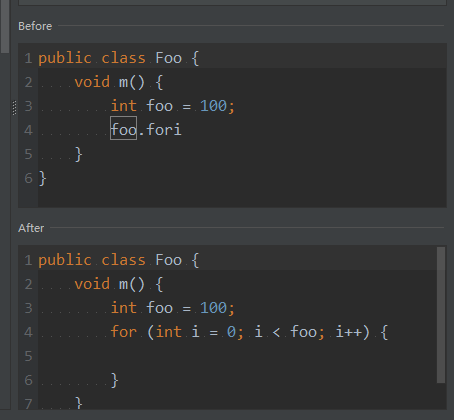Viewport: 454px width, 420px height.
Task: Click 'foo.fori' in the Before code
Action: tap(146, 129)
